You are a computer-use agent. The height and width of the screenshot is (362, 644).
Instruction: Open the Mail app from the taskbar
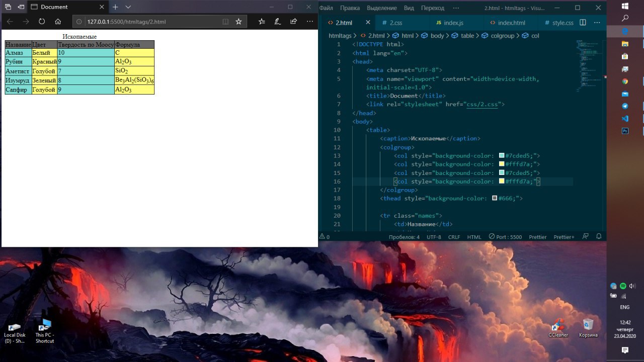pyautogui.click(x=625, y=94)
